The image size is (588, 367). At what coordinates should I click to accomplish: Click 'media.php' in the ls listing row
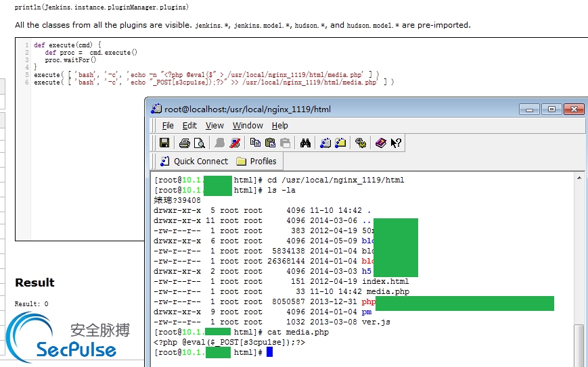click(x=388, y=291)
